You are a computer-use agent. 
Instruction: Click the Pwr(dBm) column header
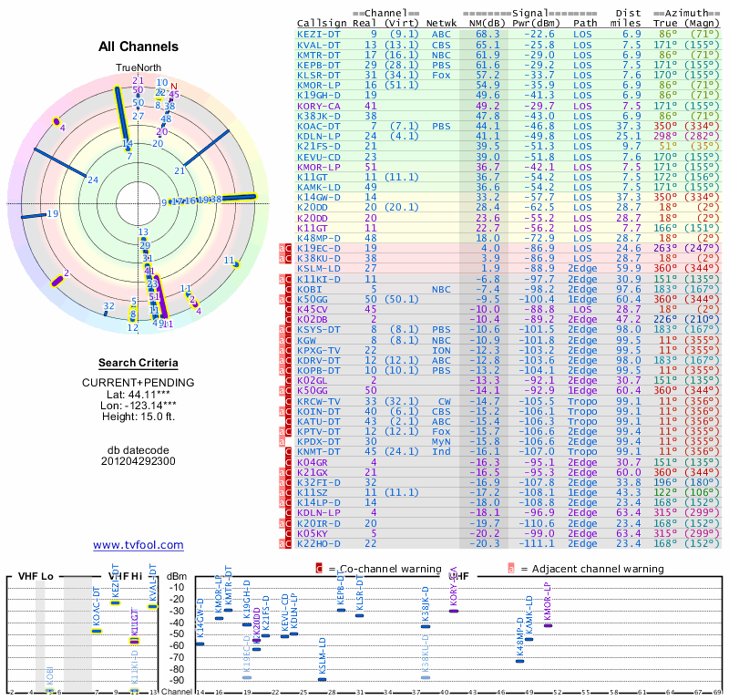(536, 24)
